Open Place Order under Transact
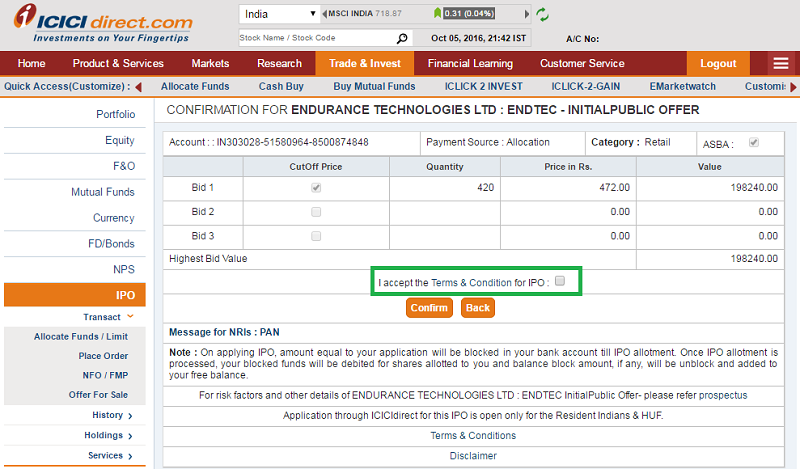The image size is (800, 469). click(x=103, y=356)
